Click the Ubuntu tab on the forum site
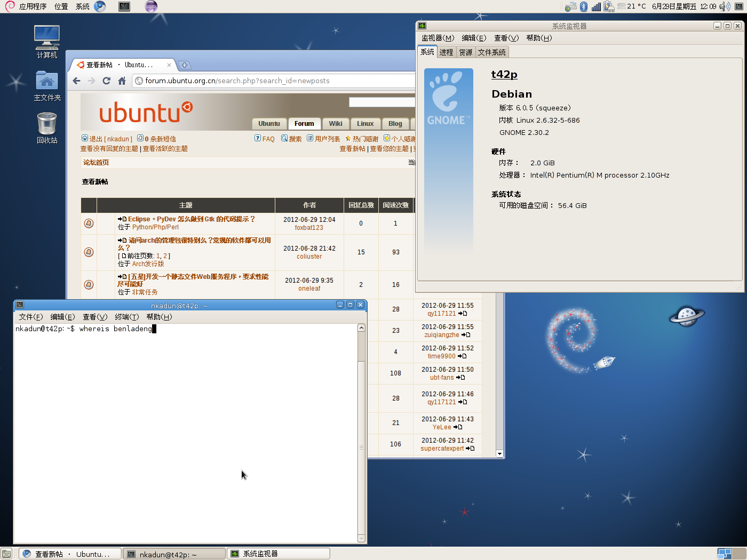 point(269,124)
